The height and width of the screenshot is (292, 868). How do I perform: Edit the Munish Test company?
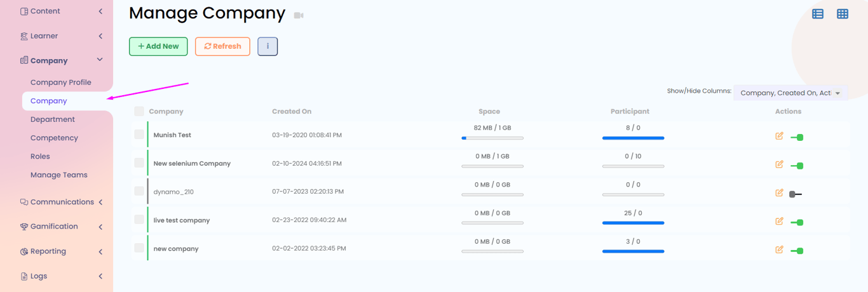tap(779, 136)
